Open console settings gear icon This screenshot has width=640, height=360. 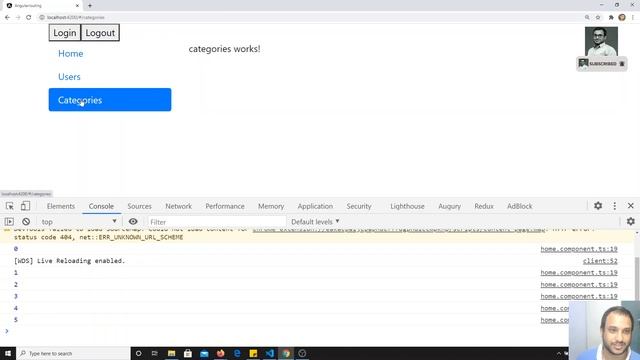point(631,221)
